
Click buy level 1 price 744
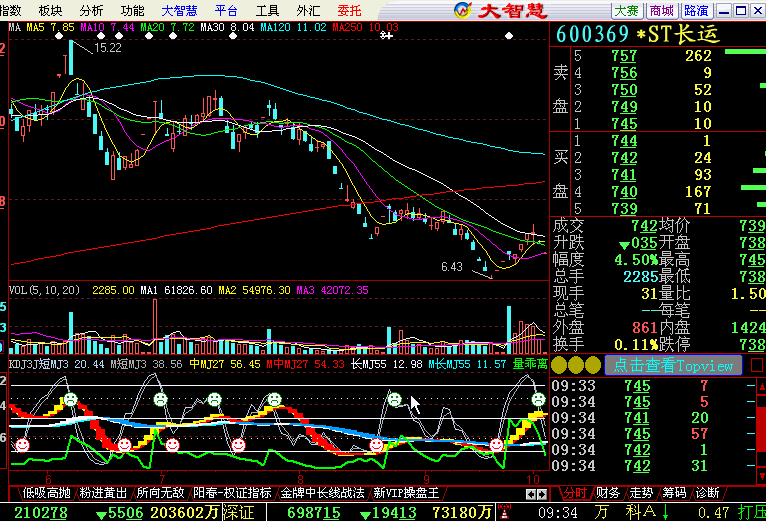point(624,141)
